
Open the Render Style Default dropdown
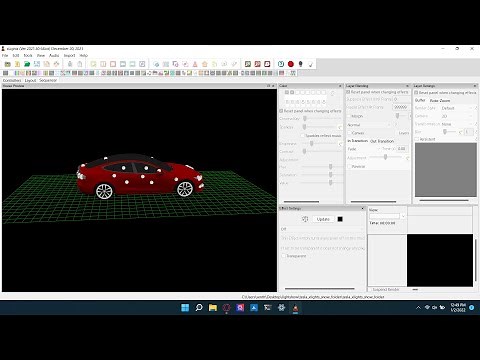coord(458,108)
